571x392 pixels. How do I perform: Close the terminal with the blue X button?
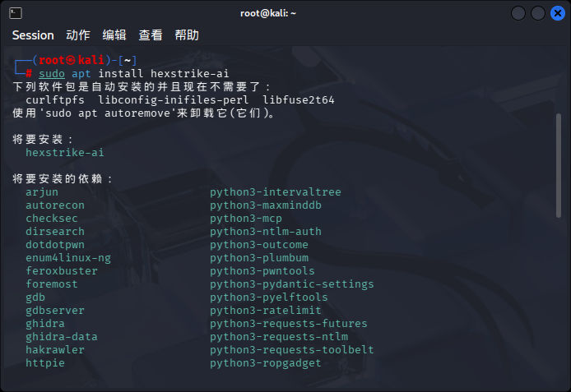558,13
